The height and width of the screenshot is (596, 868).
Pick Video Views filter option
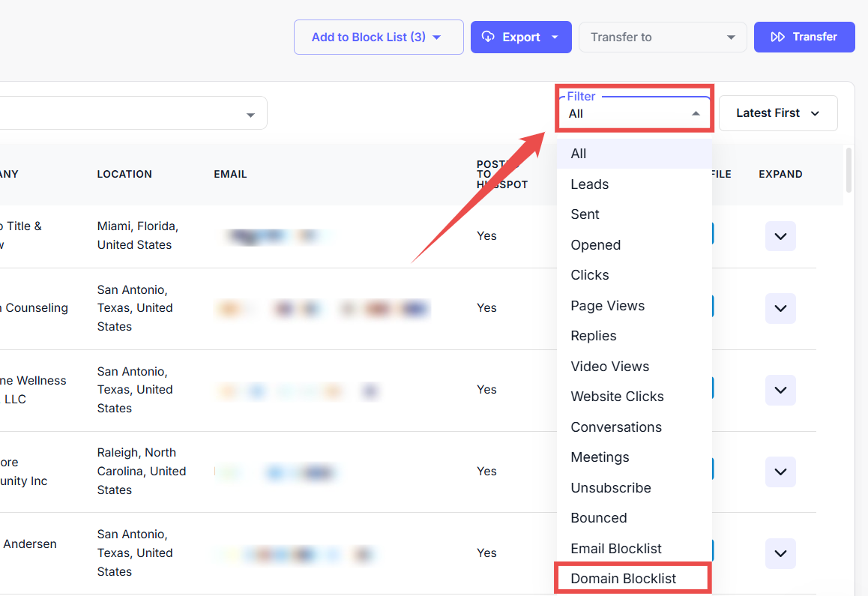[610, 367]
